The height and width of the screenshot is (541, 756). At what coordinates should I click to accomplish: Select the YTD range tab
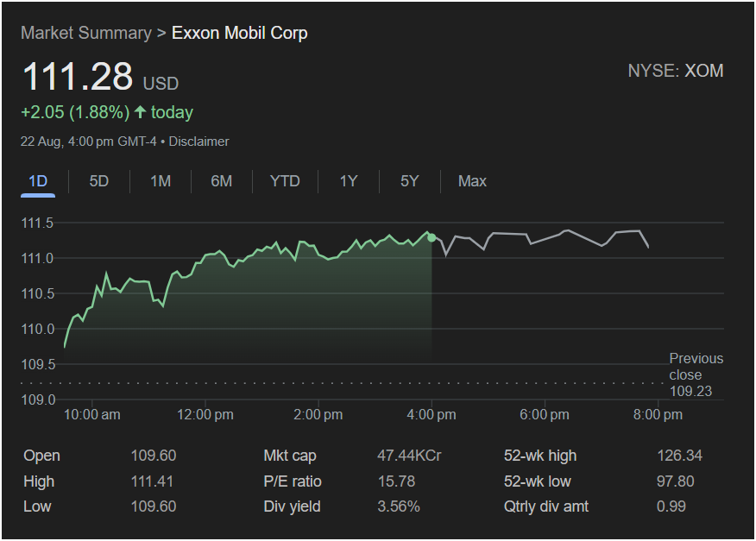tap(285, 181)
